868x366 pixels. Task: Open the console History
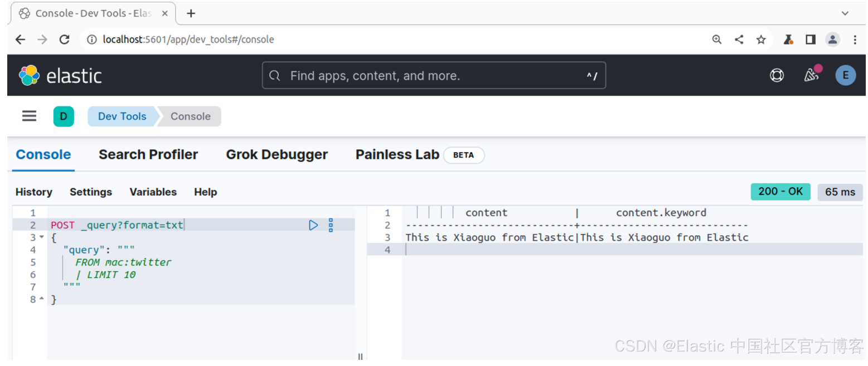click(x=34, y=192)
